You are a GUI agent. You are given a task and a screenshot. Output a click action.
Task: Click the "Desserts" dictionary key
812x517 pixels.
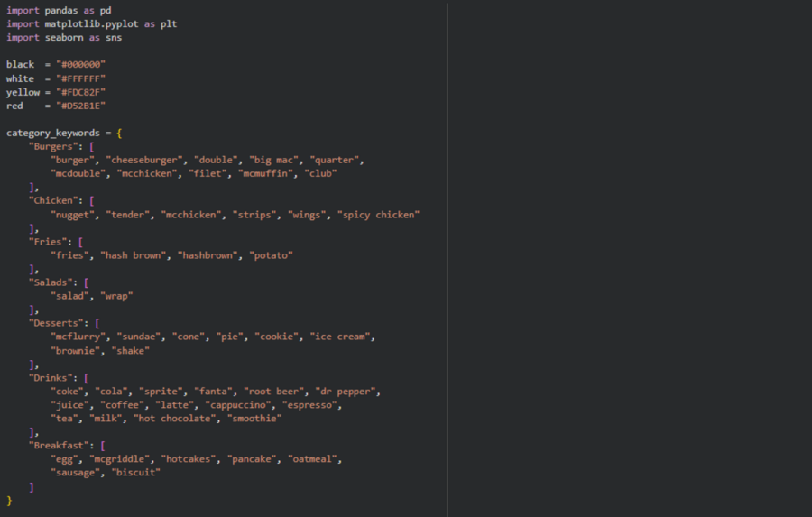click(x=56, y=323)
